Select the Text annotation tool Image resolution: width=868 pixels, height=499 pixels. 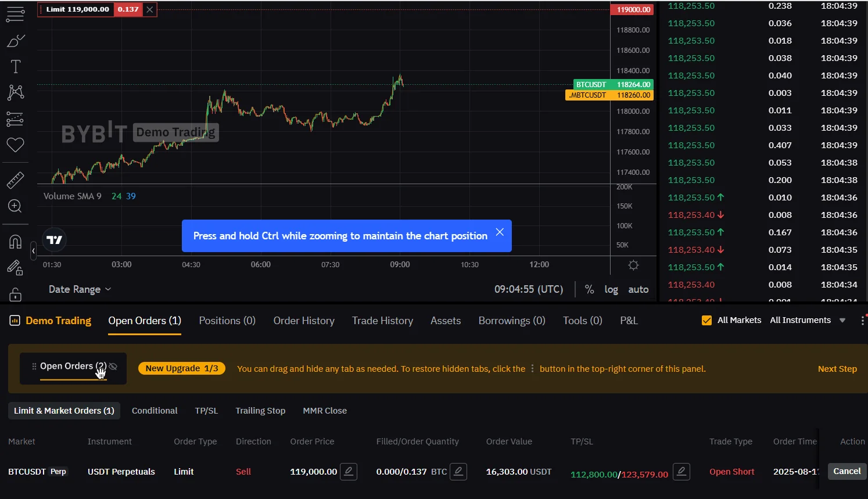coord(16,67)
